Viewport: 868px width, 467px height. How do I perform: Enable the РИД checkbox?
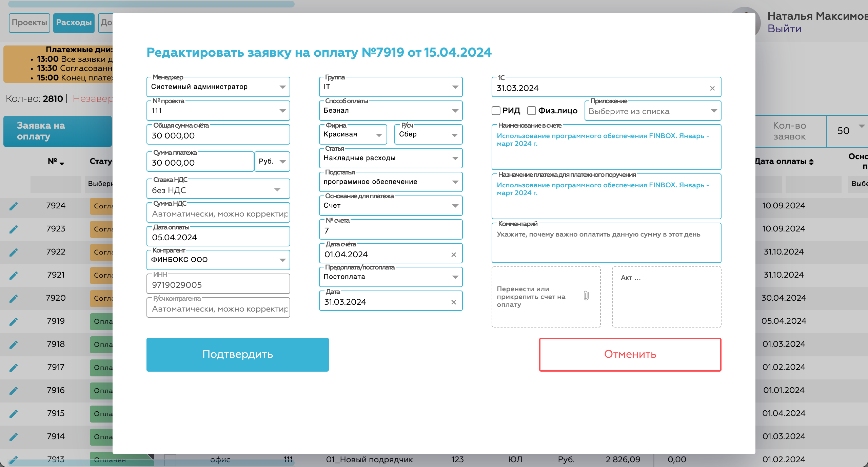tap(496, 111)
